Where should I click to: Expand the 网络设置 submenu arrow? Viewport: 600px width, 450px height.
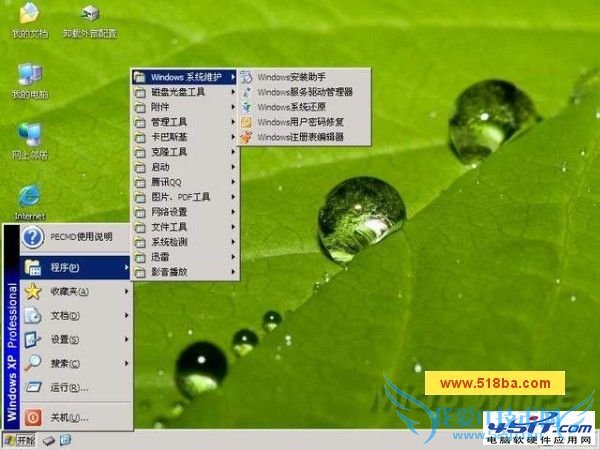[x=233, y=212]
